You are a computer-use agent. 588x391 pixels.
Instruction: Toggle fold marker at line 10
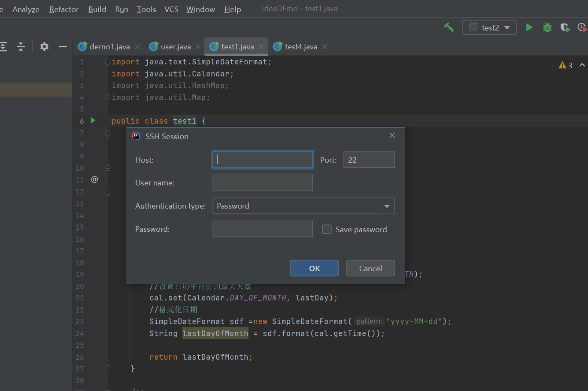click(x=108, y=168)
